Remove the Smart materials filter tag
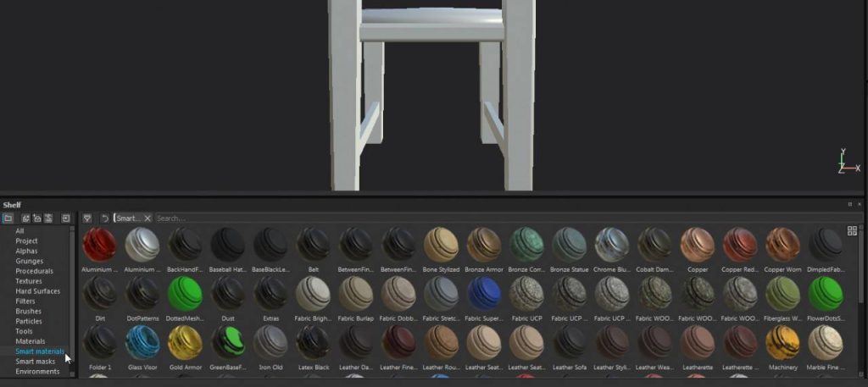This screenshot has height=387, width=868. 147,218
